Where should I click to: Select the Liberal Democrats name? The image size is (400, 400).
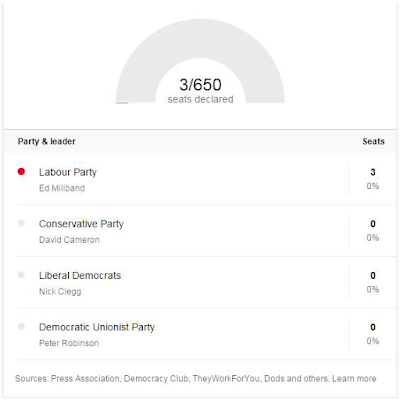tap(80, 275)
